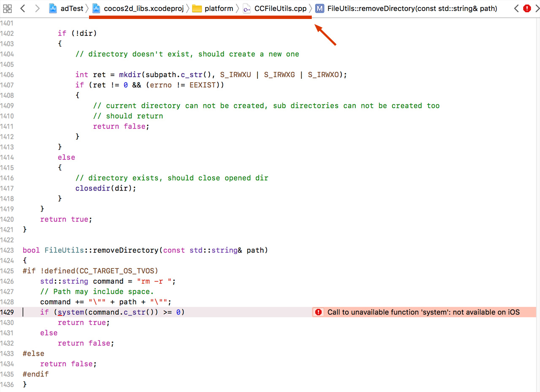Open adTest breadcrumb dropdown
The height and width of the screenshot is (392, 540).
pyautogui.click(x=71, y=8)
